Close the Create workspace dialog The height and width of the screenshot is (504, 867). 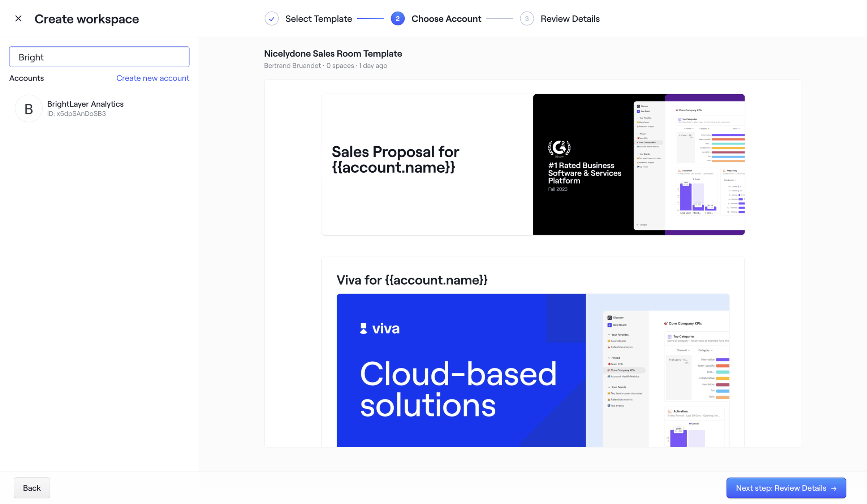(18, 18)
